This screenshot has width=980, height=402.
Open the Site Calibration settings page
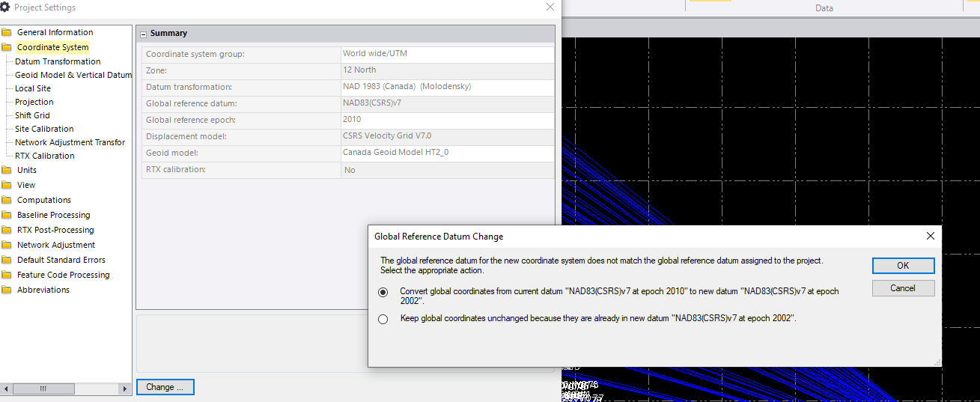(x=44, y=129)
